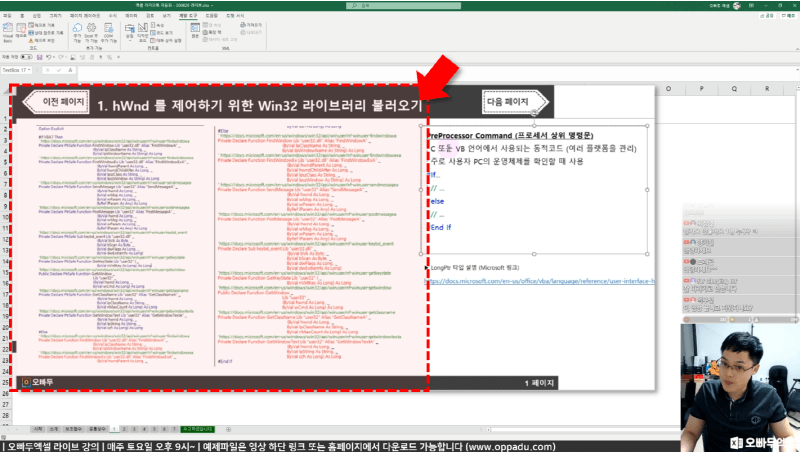The width and height of the screenshot is (800, 452).
Task: Open the Help ribbon tab
Action: 212,16
